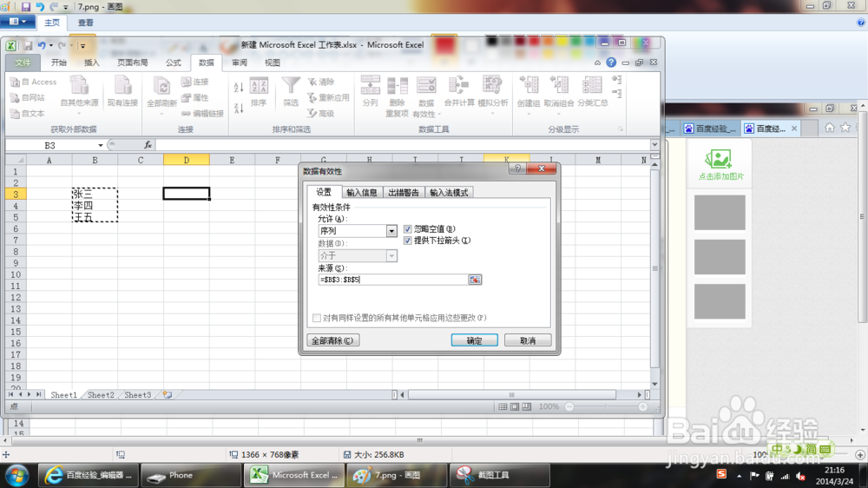Screen dimensions: 868x488
Task: Click the insert new worksheet tab icon
Action: coord(168,395)
